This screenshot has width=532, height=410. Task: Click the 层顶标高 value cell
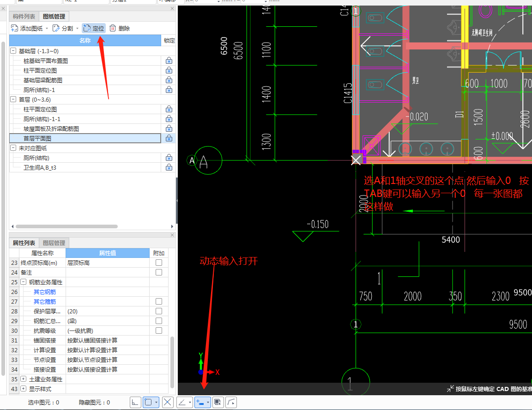(x=108, y=263)
